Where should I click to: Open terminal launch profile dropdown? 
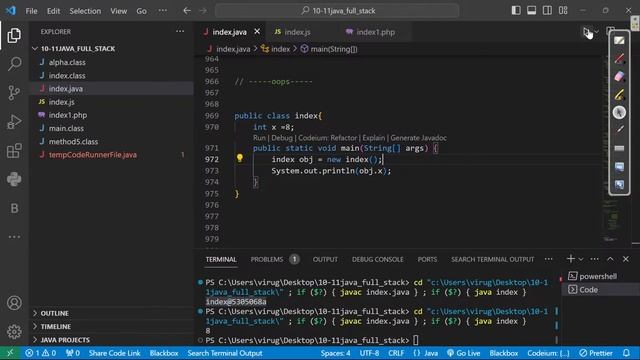click(581, 259)
